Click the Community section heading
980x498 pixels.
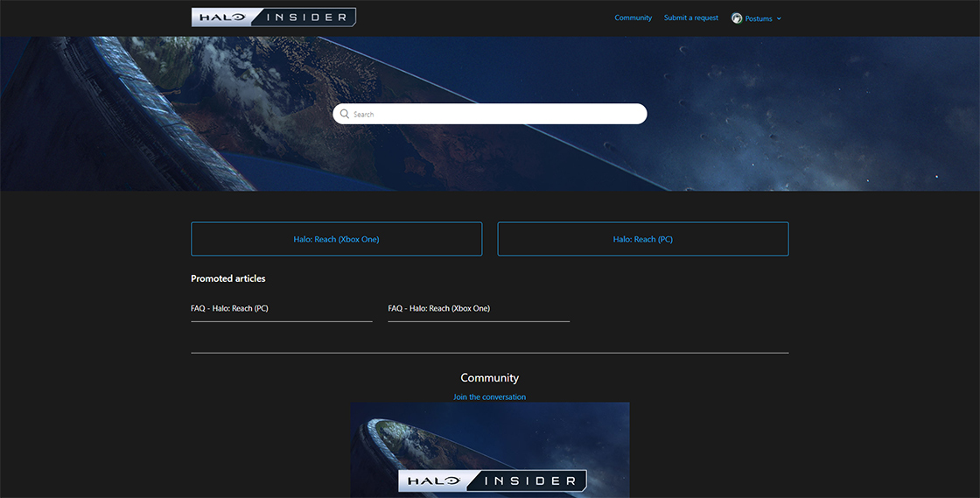(x=489, y=378)
